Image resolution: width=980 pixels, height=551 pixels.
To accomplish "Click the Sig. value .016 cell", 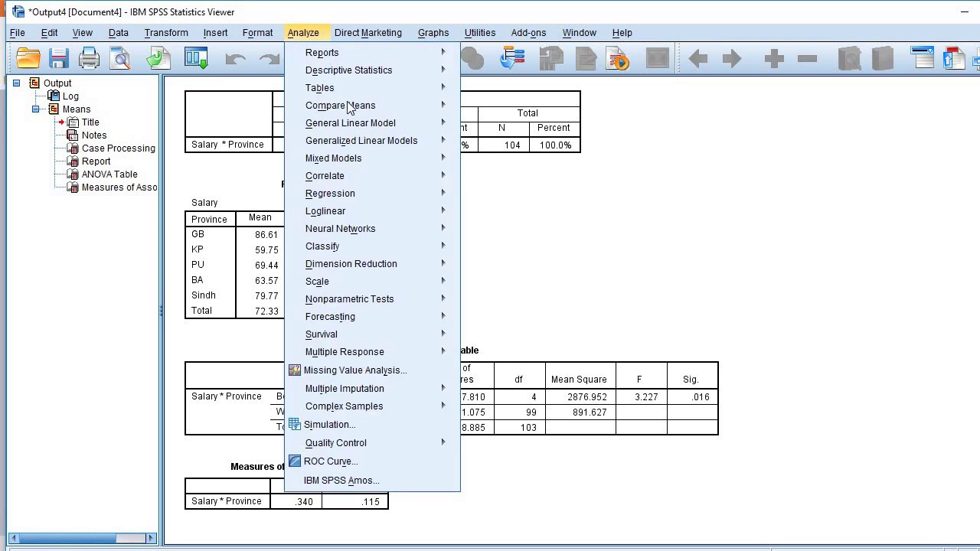I will click(x=693, y=396).
